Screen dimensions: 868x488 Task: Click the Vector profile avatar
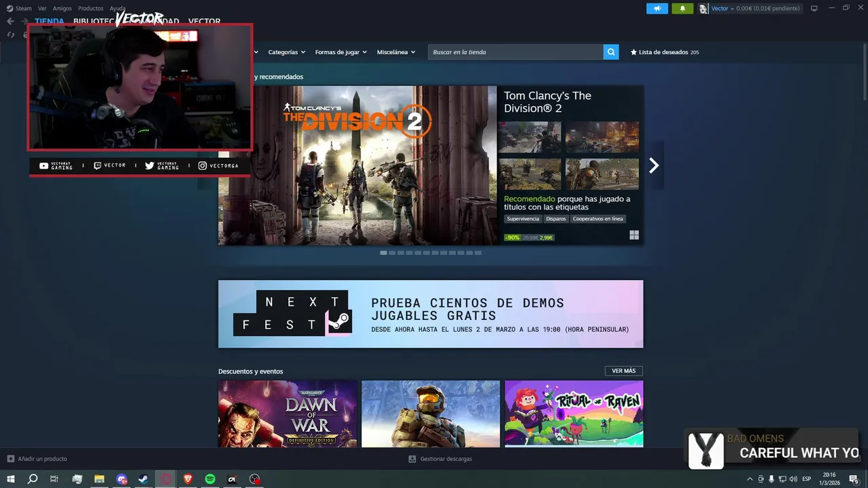coord(704,8)
